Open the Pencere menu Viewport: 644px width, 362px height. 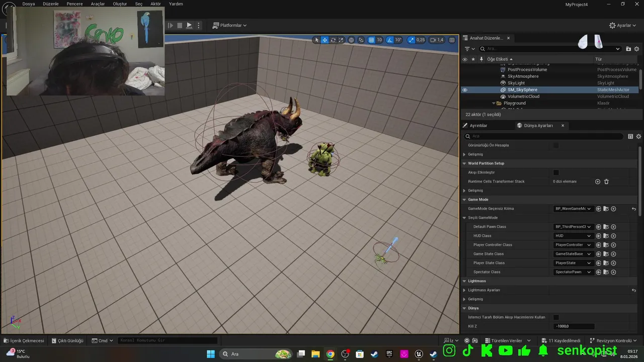74,4
